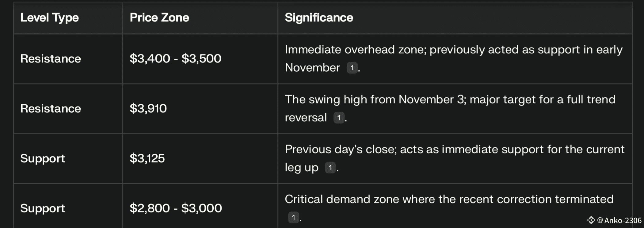
Task: Click the Binance logo icon in watermark
Action: click(x=591, y=220)
